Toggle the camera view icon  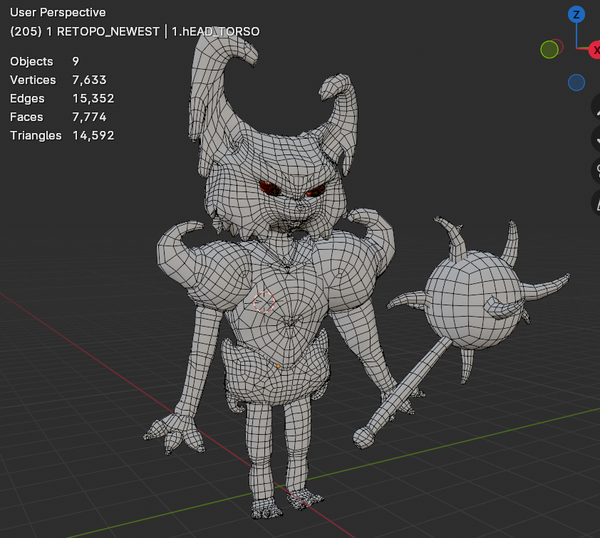click(x=595, y=170)
